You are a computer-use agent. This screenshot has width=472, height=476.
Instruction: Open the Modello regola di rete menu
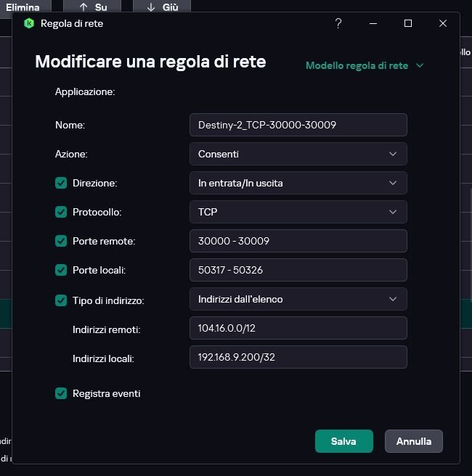[x=364, y=65]
